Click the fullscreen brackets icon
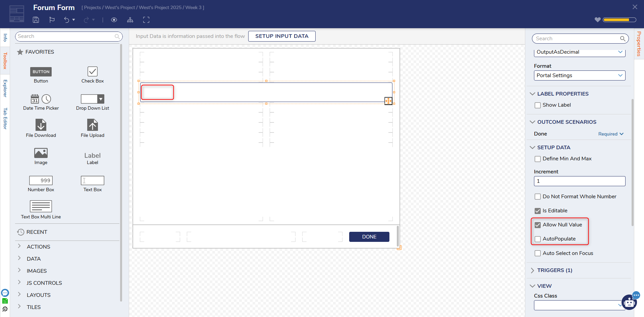 (x=146, y=20)
